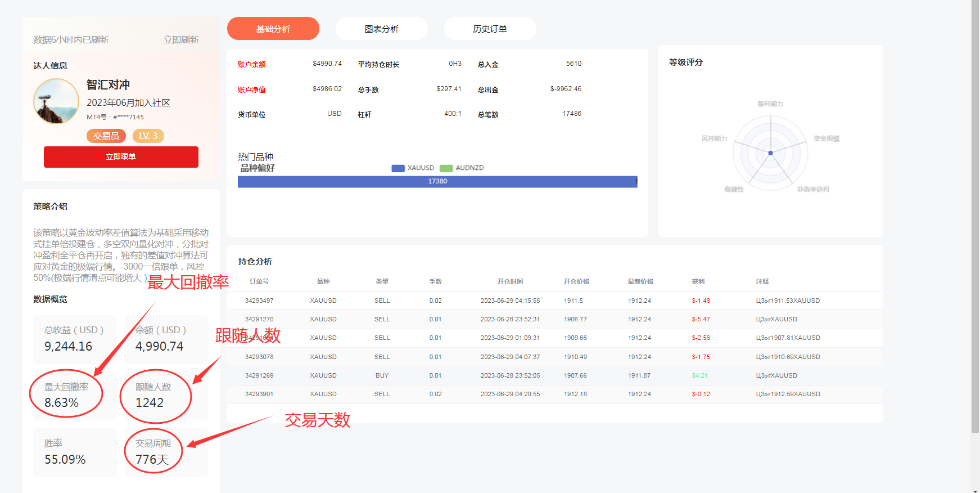The height and width of the screenshot is (493, 980).
Task: Click the 立即刷新 link
Action: point(181,39)
